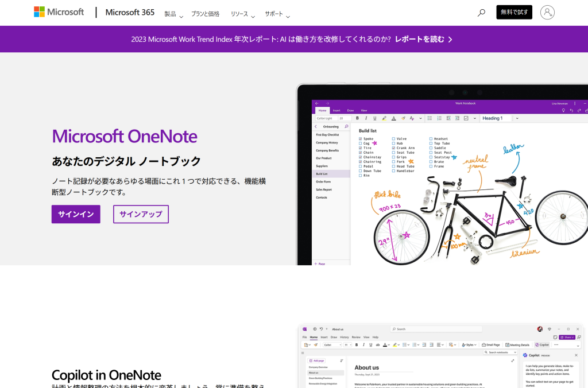Click the hamburger navigation icon in lower OneNote screenshot
The height and width of the screenshot is (388, 588).
[x=303, y=352]
